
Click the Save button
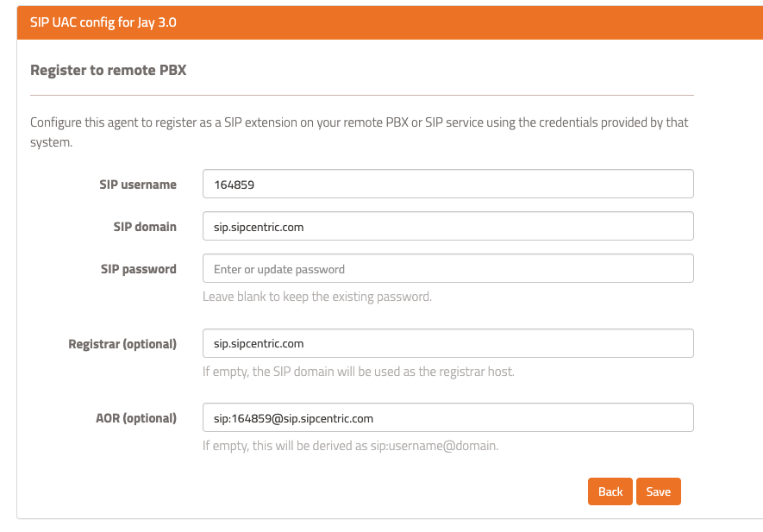click(x=658, y=491)
